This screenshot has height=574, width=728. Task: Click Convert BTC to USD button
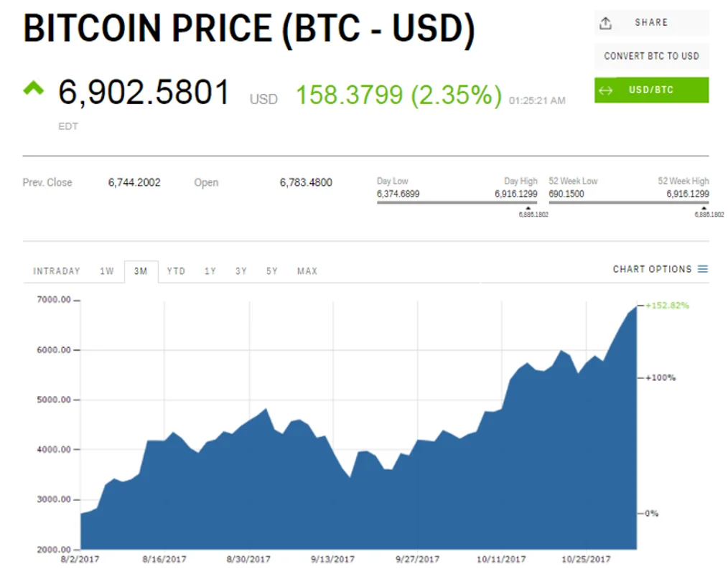(x=651, y=56)
